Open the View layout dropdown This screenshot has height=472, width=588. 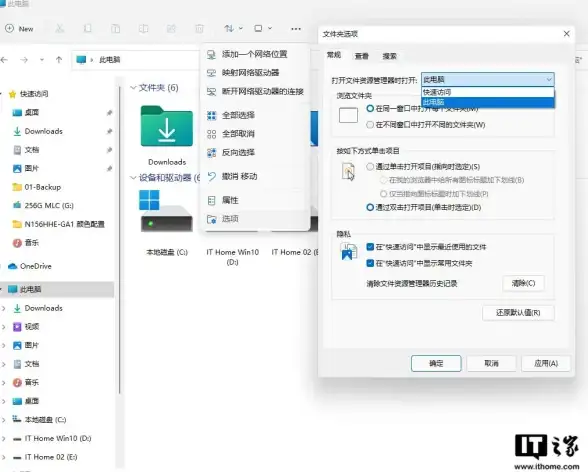tap(263, 28)
